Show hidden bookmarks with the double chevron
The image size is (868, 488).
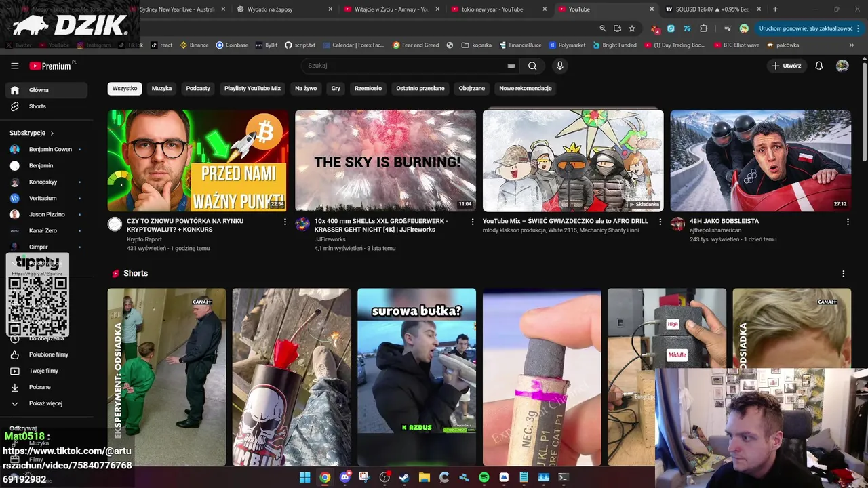click(852, 45)
